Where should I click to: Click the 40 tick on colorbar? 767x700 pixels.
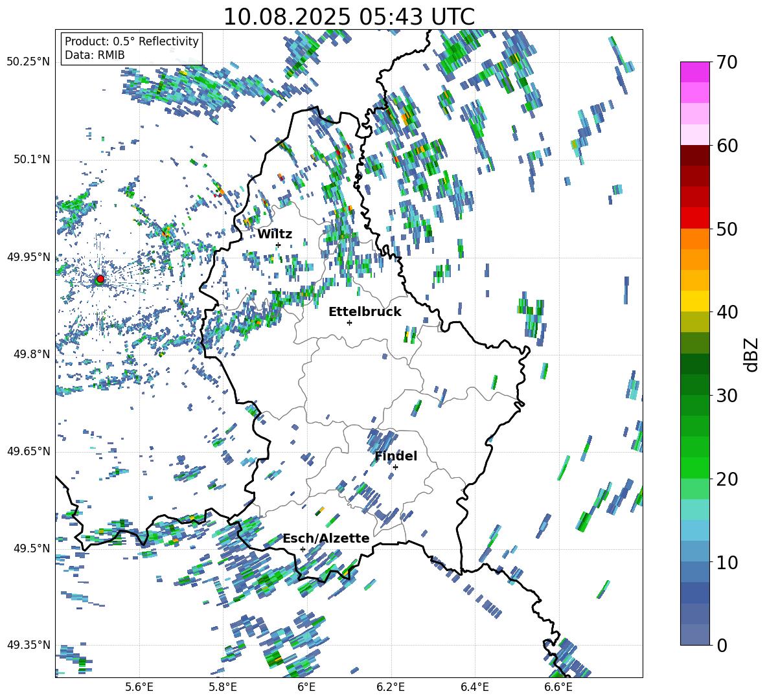click(x=727, y=312)
